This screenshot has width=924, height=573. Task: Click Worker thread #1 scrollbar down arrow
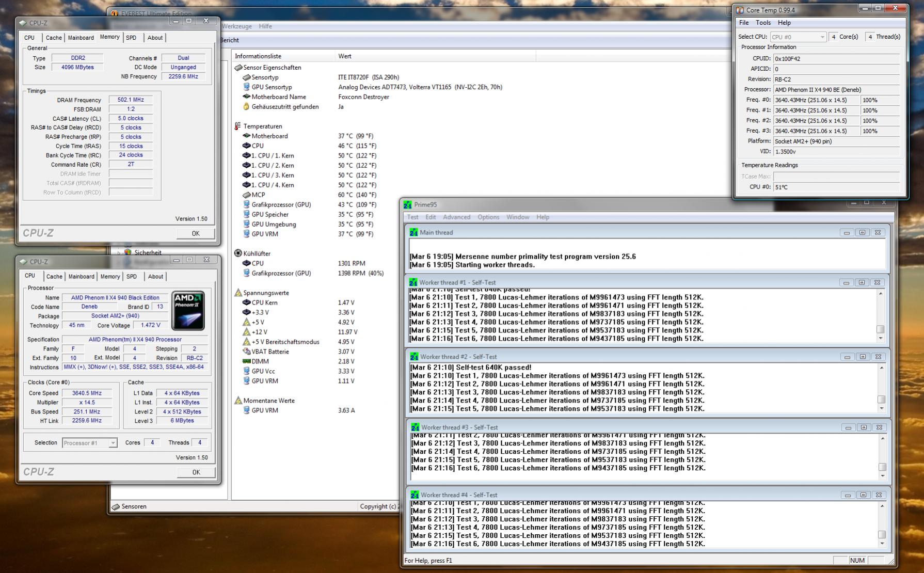pos(881,339)
